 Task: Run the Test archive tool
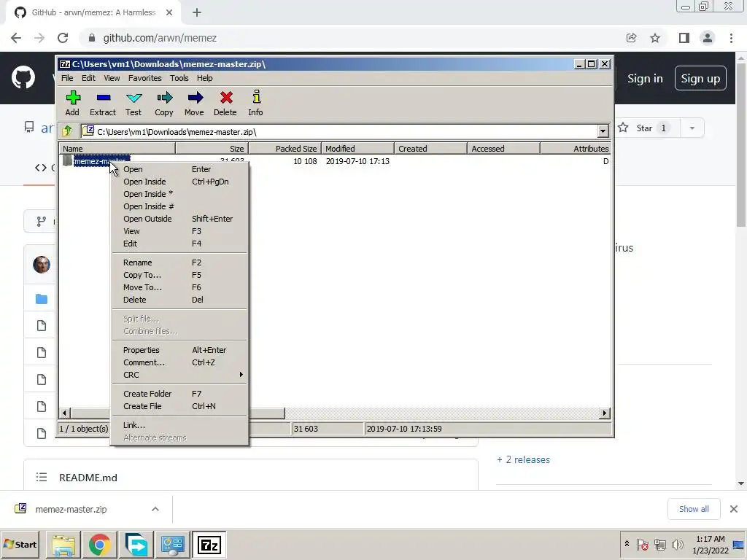coord(133,103)
